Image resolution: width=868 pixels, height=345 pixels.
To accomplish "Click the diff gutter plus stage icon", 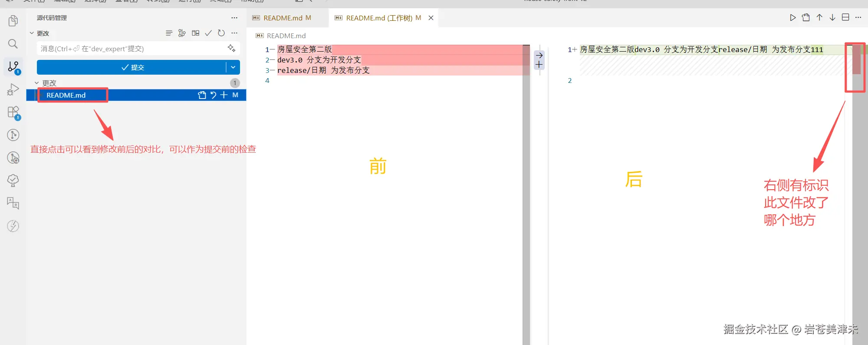I will tap(539, 65).
